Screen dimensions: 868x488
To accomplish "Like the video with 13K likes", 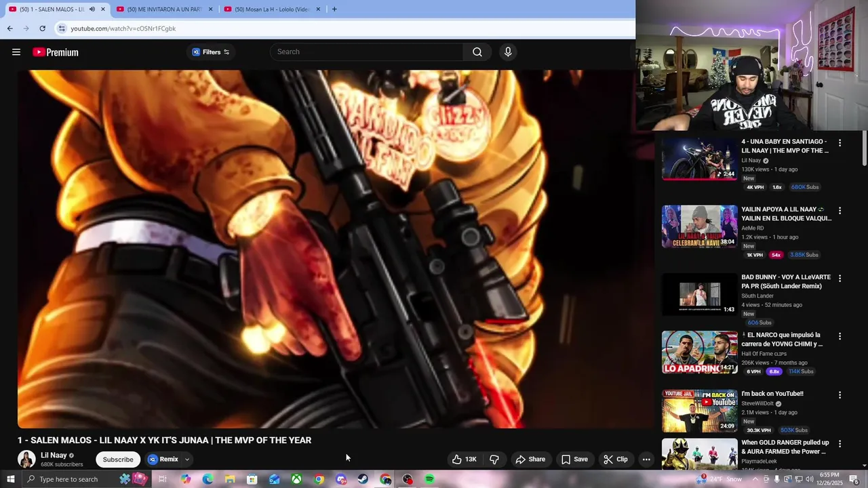I will coord(465,460).
